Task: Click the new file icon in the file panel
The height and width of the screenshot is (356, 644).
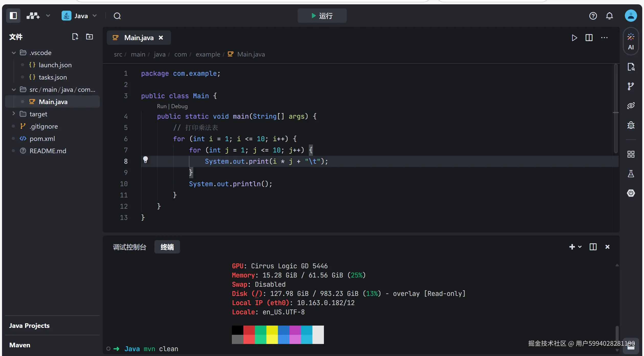Action: coord(75,37)
